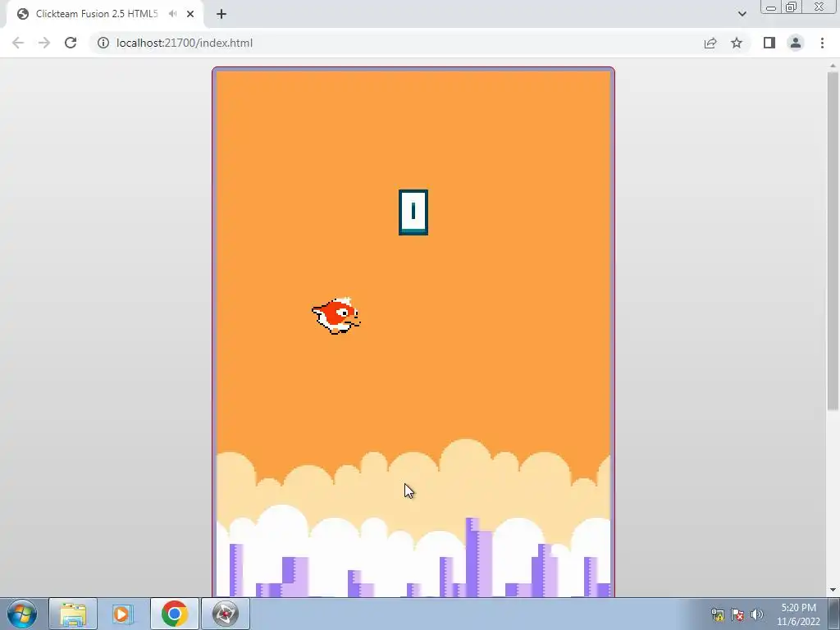Click the scrollbar down arrow
The height and width of the screenshot is (630, 840).
[833, 591]
